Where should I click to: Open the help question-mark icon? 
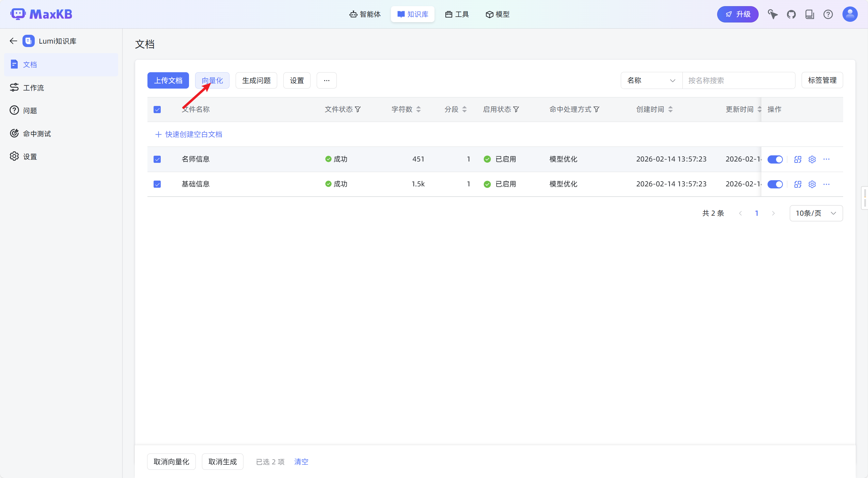coord(828,14)
